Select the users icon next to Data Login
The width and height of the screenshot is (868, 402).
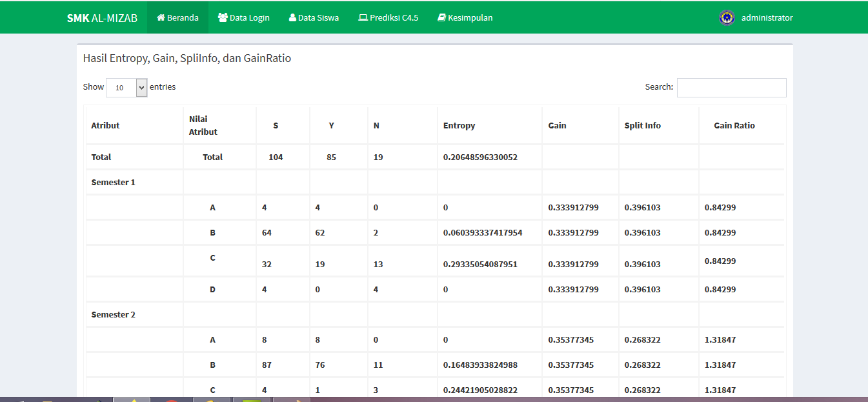coord(221,17)
